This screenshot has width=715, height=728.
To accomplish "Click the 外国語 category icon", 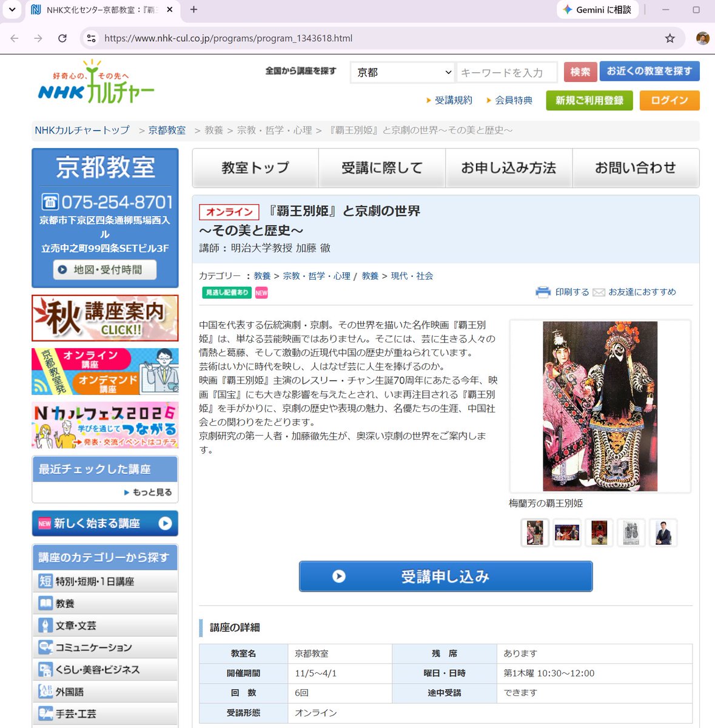I will [45, 692].
